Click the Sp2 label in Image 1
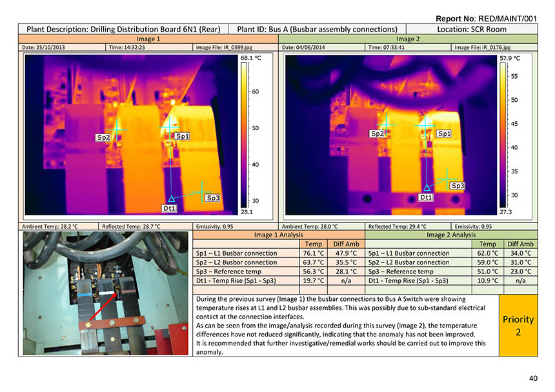 click(103, 137)
